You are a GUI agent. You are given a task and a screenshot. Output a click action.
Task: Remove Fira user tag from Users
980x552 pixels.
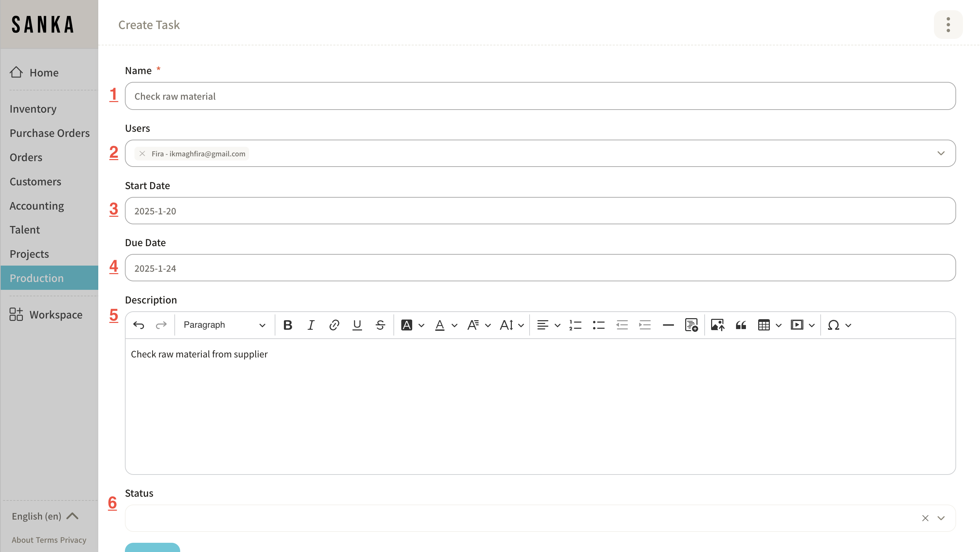tap(142, 154)
